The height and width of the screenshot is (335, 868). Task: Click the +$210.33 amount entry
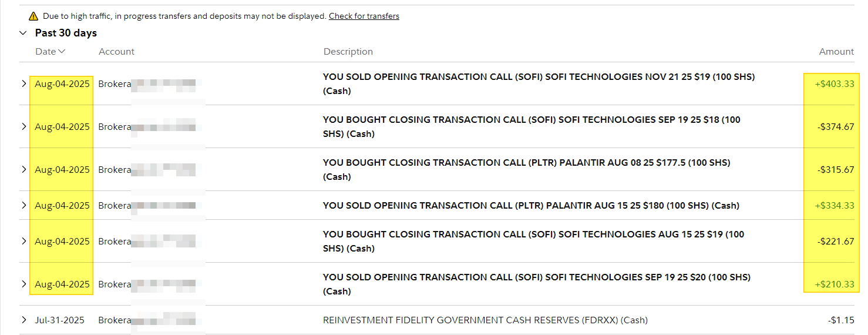pos(835,284)
